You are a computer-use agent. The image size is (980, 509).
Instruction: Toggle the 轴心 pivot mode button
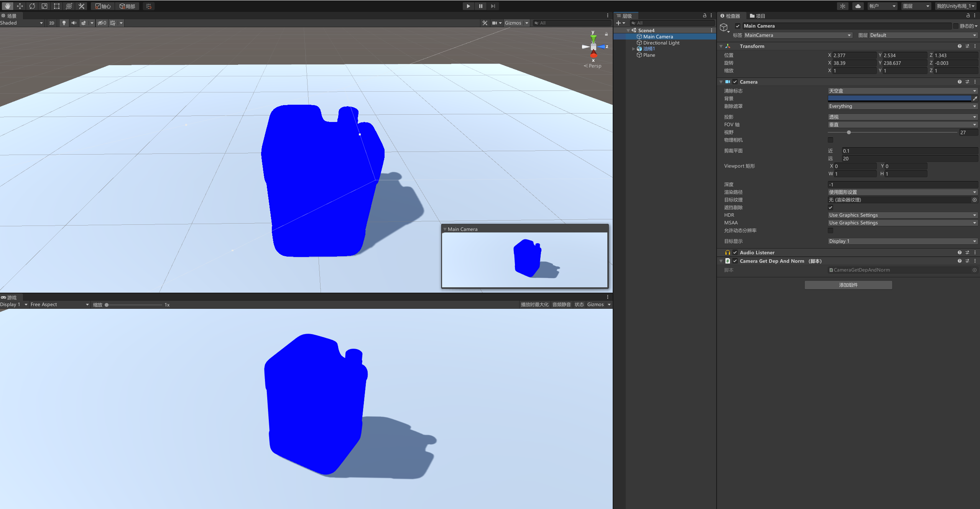point(103,6)
